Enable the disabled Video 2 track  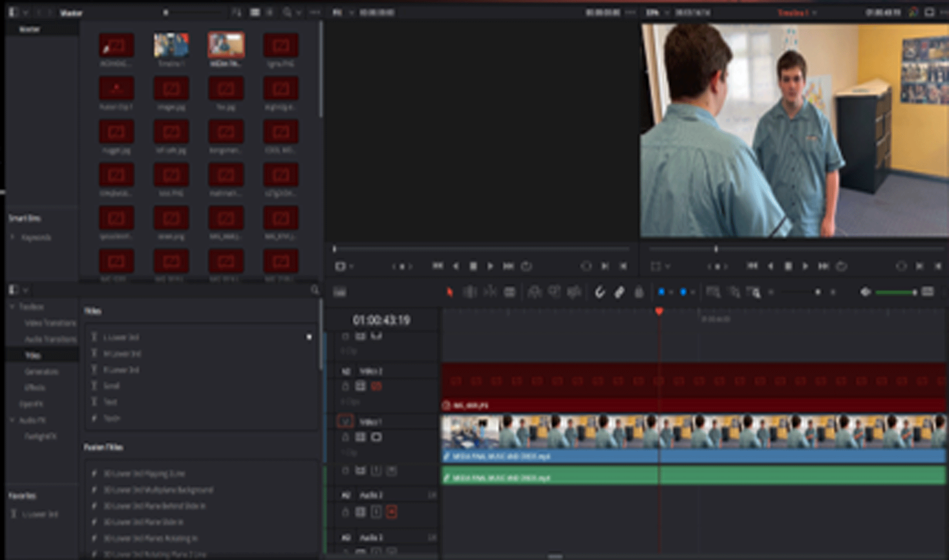coord(376,386)
